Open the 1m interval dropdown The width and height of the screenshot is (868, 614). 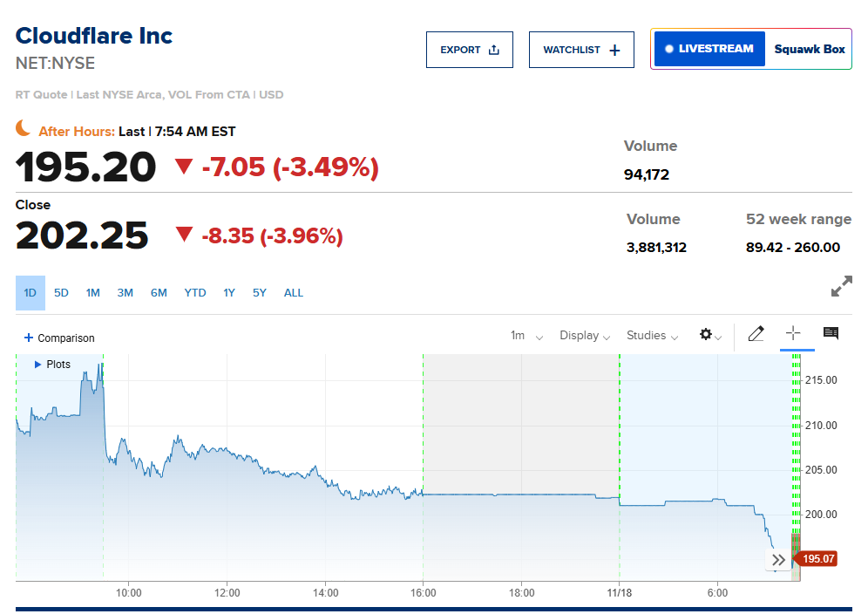point(526,336)
